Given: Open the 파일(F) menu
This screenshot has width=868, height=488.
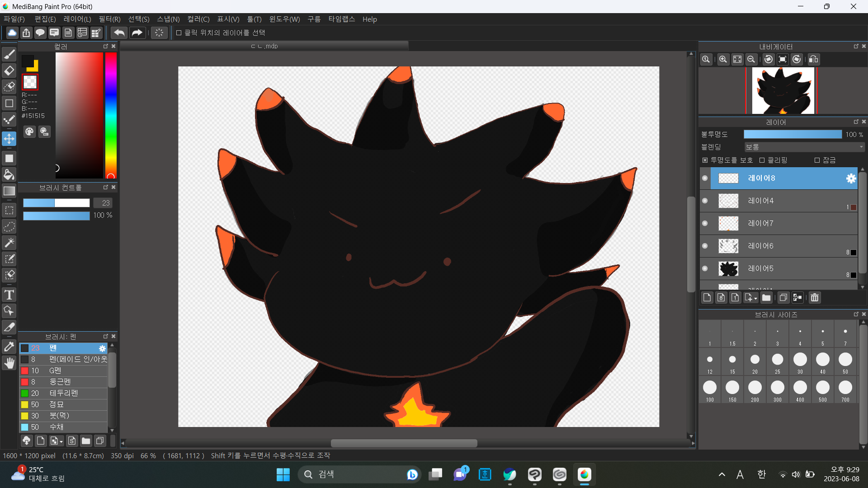Looking at the screenshot, I should click(14, 19).
